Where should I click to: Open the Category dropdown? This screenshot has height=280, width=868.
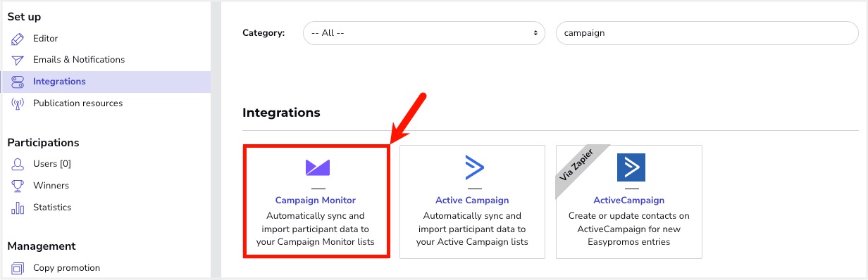coord(423,33)
